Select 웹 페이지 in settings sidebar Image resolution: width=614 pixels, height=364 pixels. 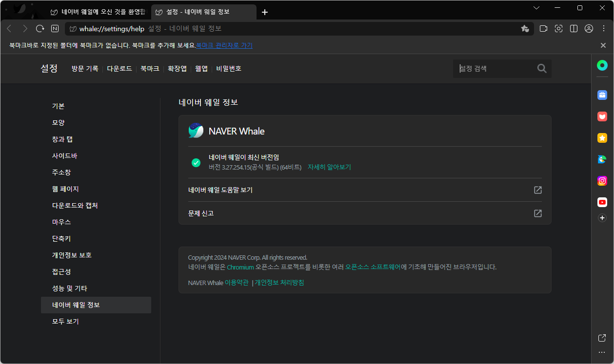pos(96,189)
